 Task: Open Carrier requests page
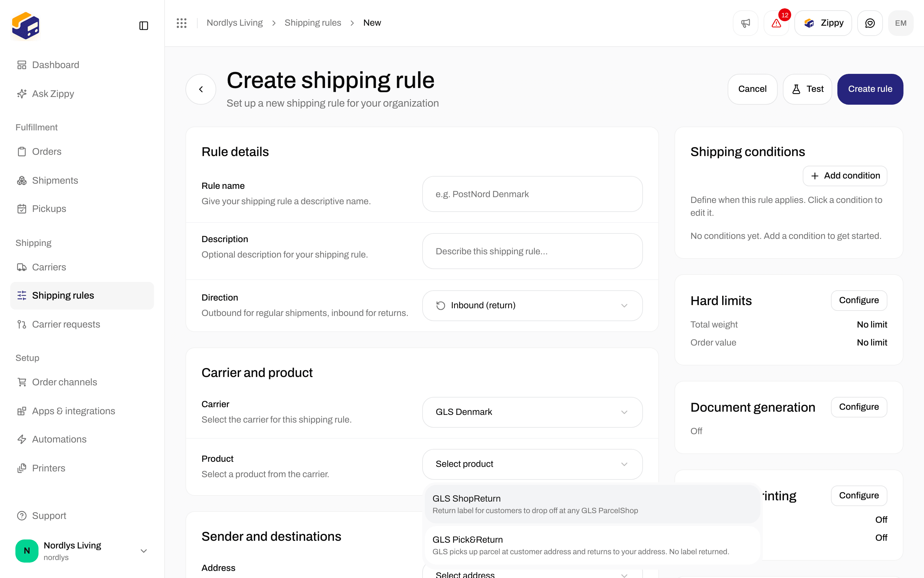pos(82,325)
